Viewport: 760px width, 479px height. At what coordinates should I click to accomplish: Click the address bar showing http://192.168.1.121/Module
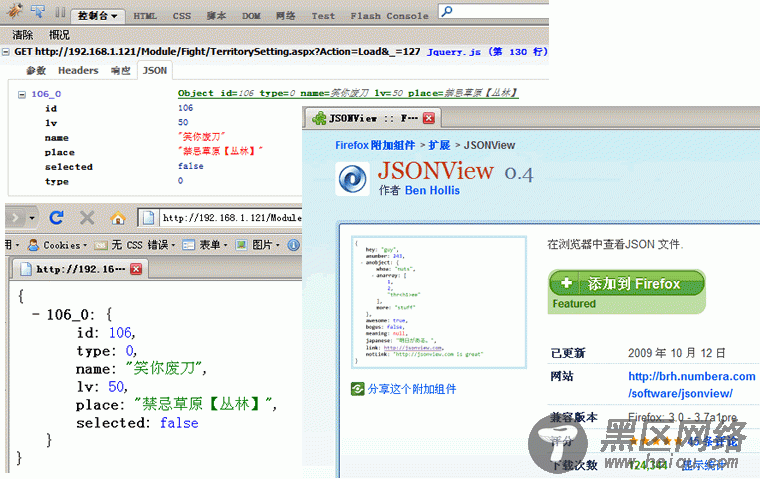point(231,218)
